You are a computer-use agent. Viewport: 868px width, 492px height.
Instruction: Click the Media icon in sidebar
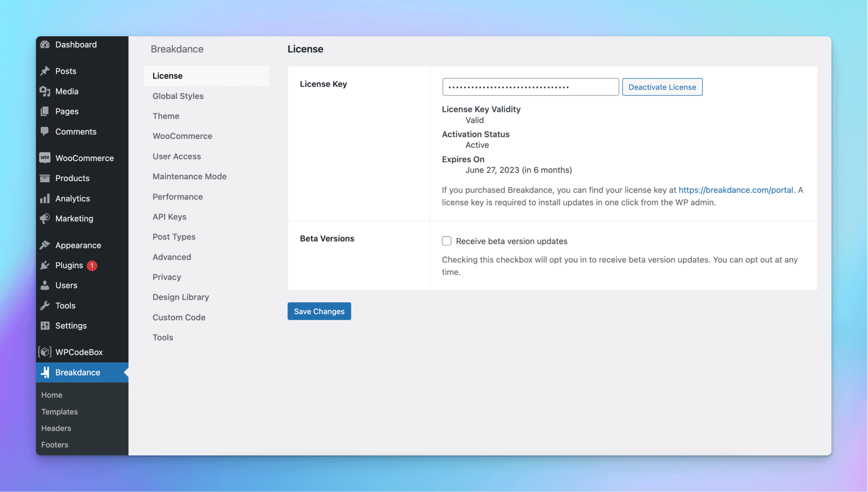45,91
